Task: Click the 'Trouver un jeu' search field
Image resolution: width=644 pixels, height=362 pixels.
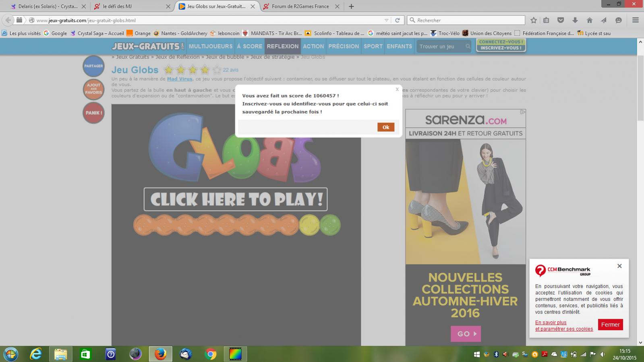Action: pyautogui.click(x=440, y=46)
